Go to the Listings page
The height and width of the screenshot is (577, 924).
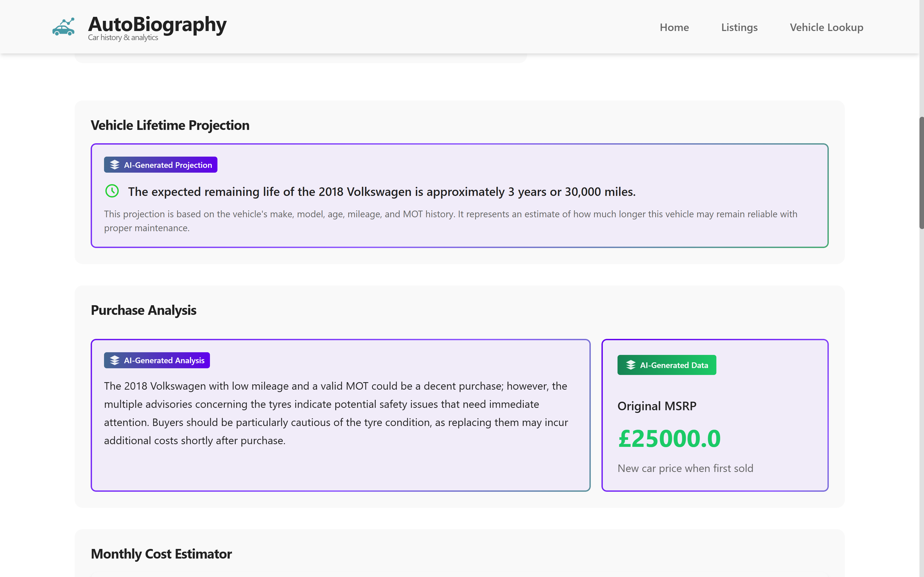tap(739, 28)
